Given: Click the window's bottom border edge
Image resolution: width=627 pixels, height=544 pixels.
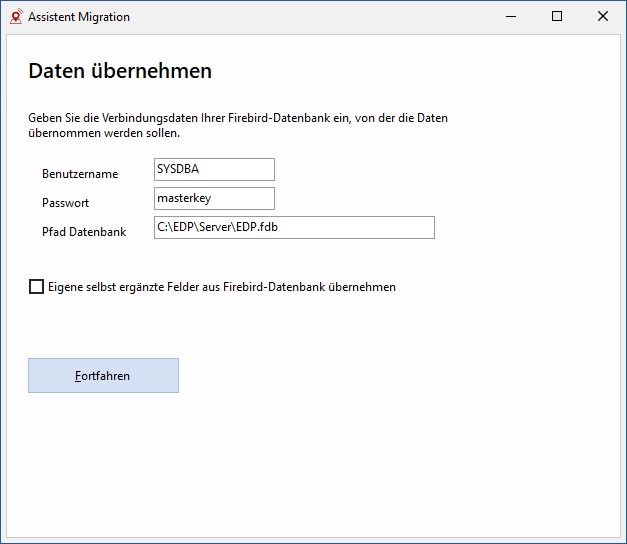Looking at the screenshot, I should 314,542.
